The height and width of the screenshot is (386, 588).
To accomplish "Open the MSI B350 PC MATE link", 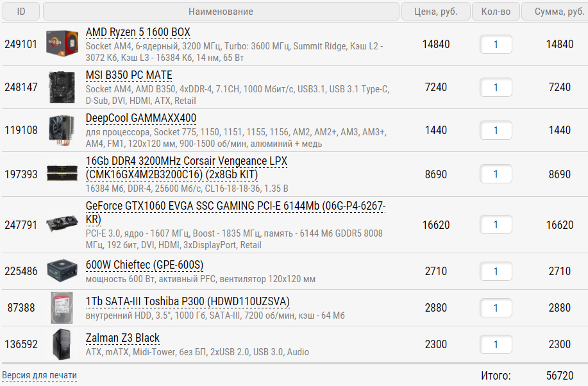I will [129, 76].
